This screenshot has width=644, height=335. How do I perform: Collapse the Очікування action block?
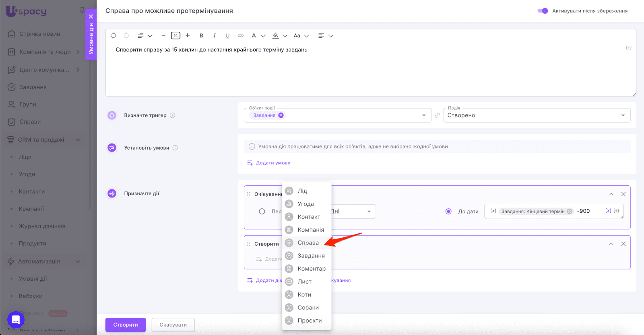[611, 194]
